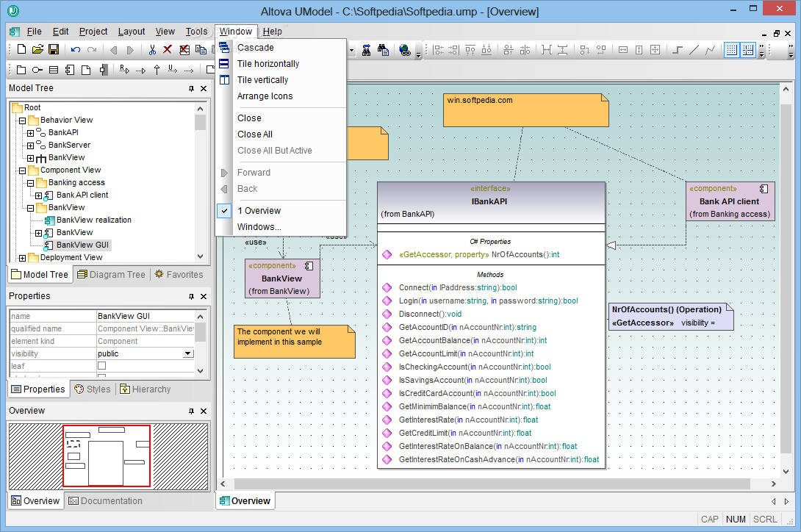The width and height of the screenshot is (801, 532).
Task: Click the Space across evenly icon
Action: click(547, 49)
